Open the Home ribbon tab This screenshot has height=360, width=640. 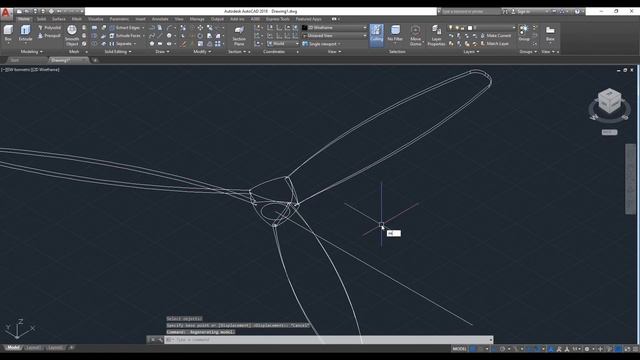pos(24,19)
